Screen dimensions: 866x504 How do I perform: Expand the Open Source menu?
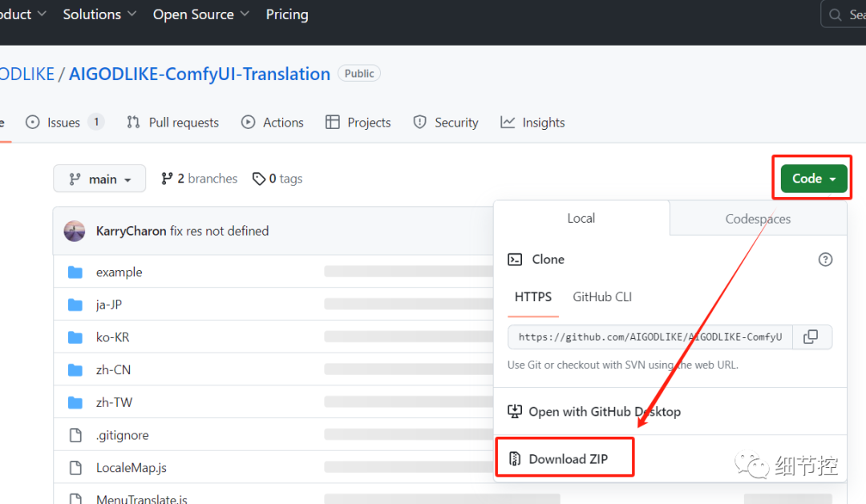tap(201, 14)
